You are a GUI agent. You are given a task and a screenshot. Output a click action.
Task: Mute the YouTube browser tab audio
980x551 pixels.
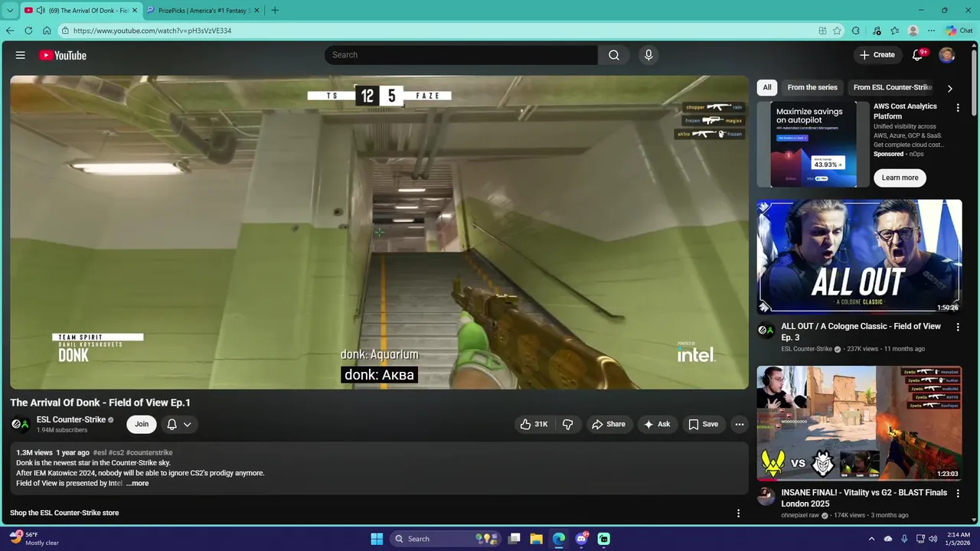tap(41, 11)
